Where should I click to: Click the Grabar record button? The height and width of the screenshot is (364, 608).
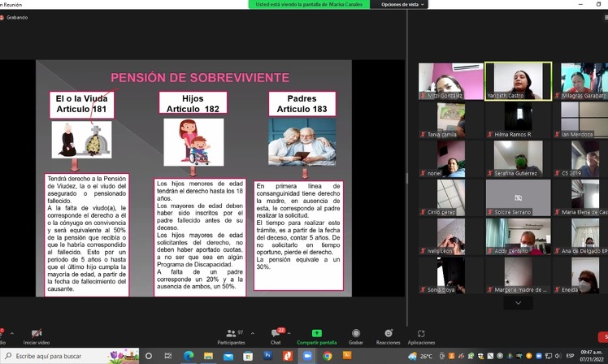click(x=355, y=336)
